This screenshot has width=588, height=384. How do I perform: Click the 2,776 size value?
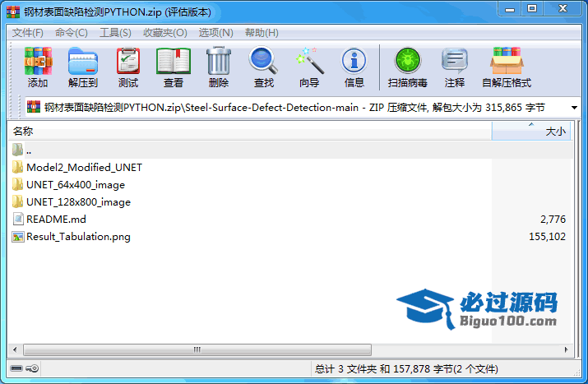553,219
